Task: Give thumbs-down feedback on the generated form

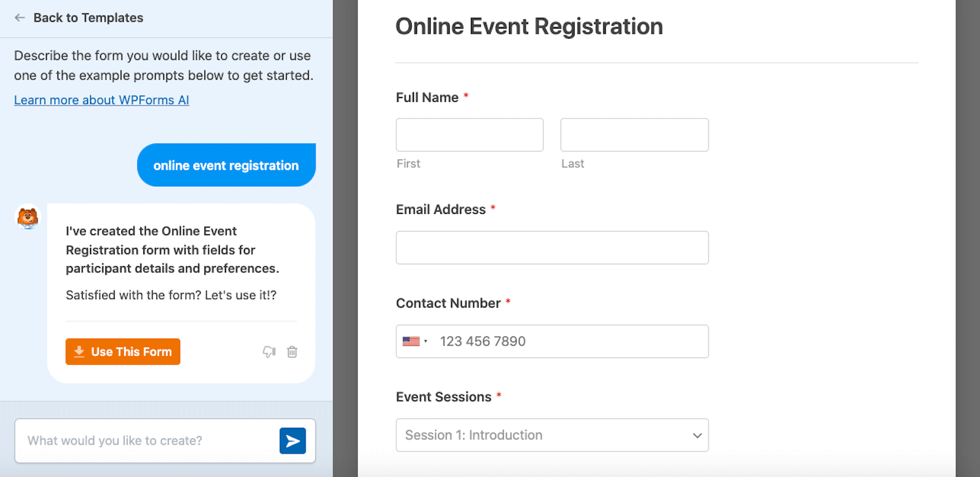Action: pos(269,351)
